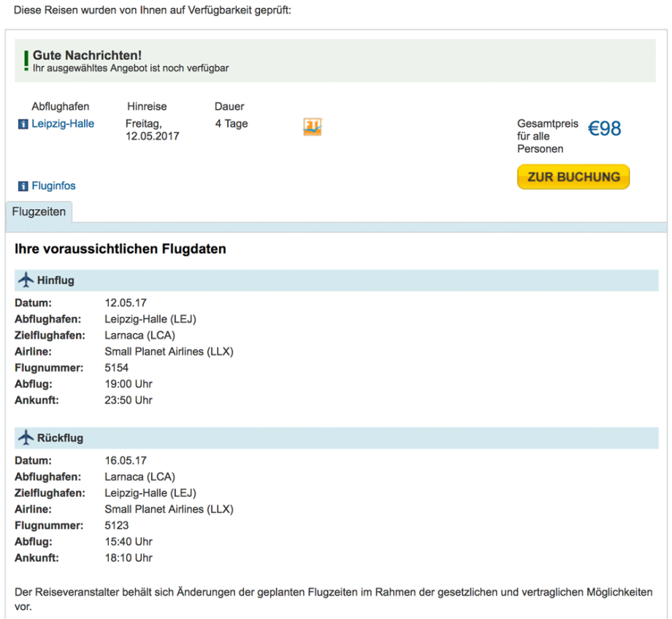Open the Fluginfos link
Image resolution: width=672 pixels, height=619 pixels.
click(53, 186)
